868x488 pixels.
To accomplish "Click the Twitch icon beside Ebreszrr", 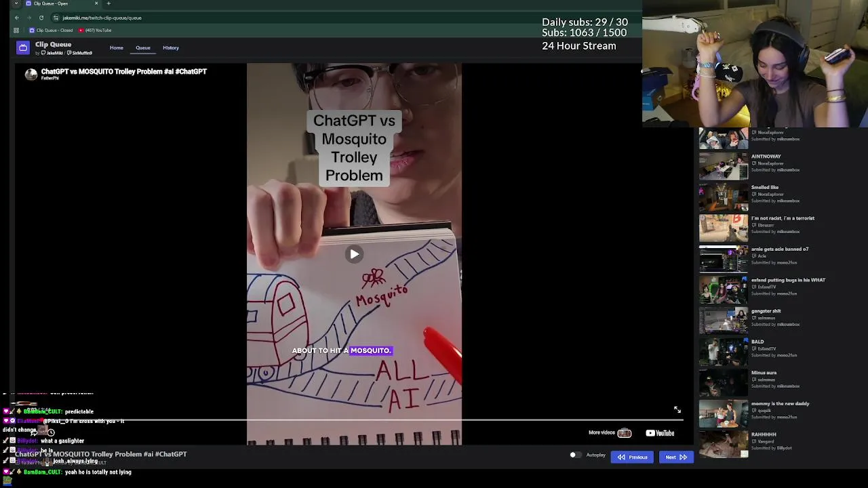I will click(x=753, y=225).
